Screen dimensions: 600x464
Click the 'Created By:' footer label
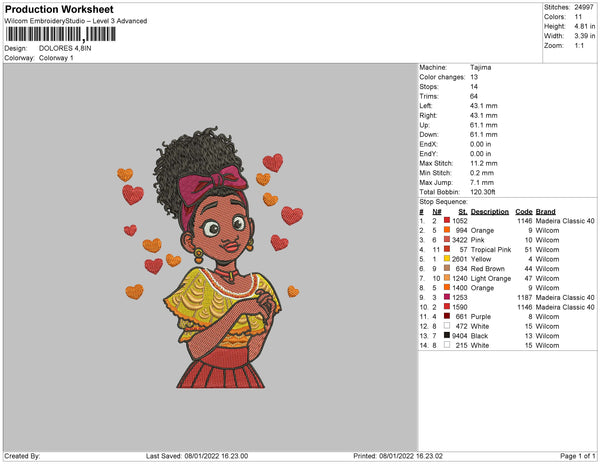point(22,456)
